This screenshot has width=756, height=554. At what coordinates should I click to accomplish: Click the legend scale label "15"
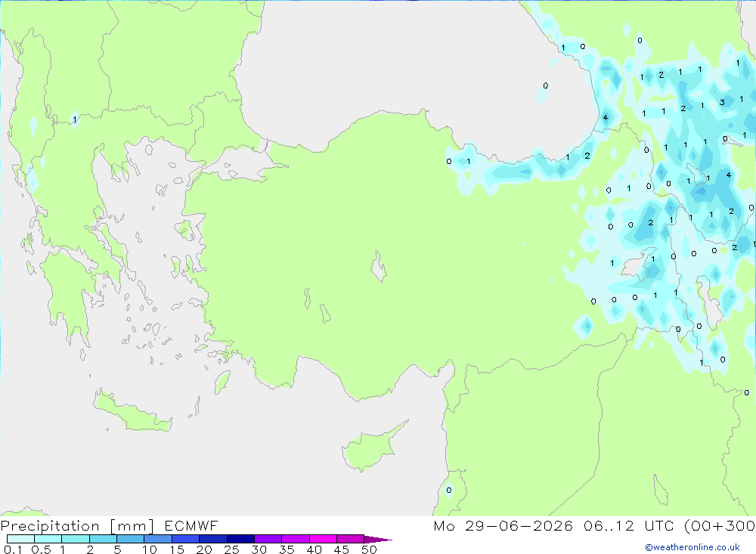coord(176,549)
